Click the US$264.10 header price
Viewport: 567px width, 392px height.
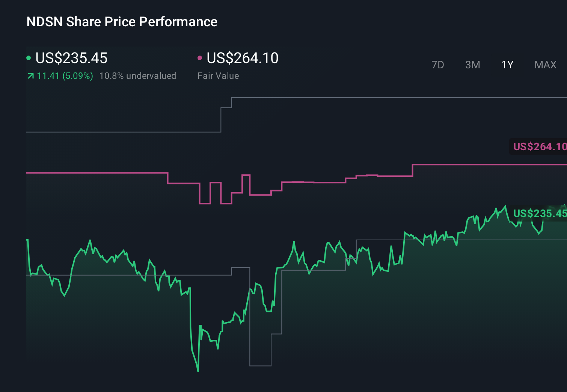243,58
